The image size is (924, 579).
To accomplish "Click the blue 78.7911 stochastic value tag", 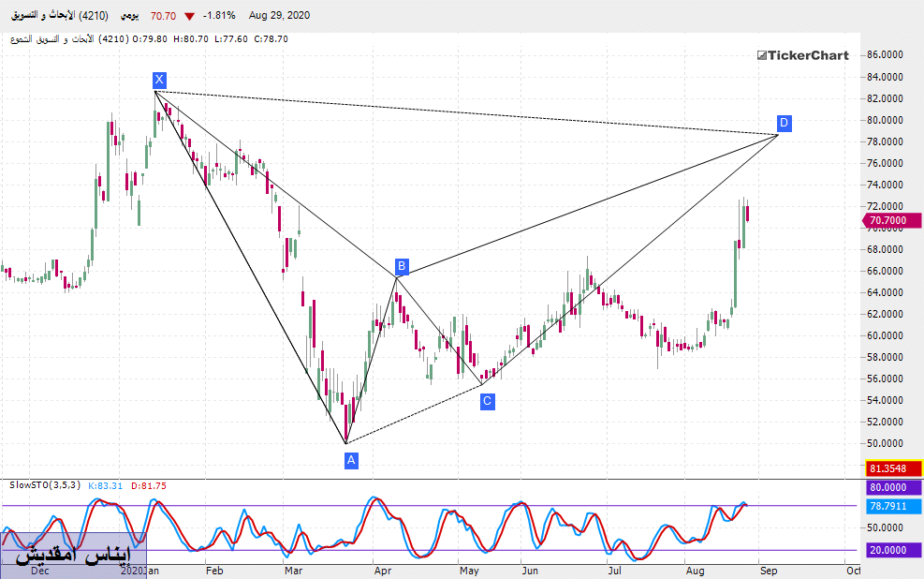I will tap(889, 507).
